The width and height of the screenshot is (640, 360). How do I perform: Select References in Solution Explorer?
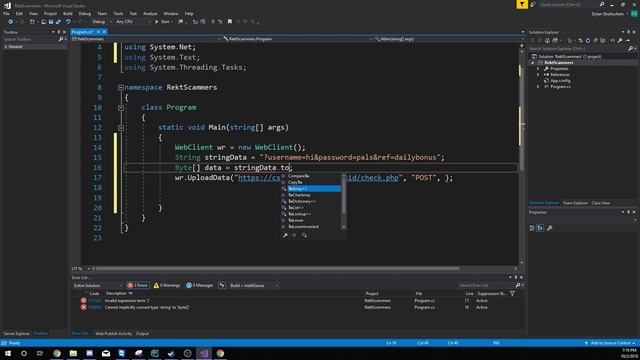[560, 75]
